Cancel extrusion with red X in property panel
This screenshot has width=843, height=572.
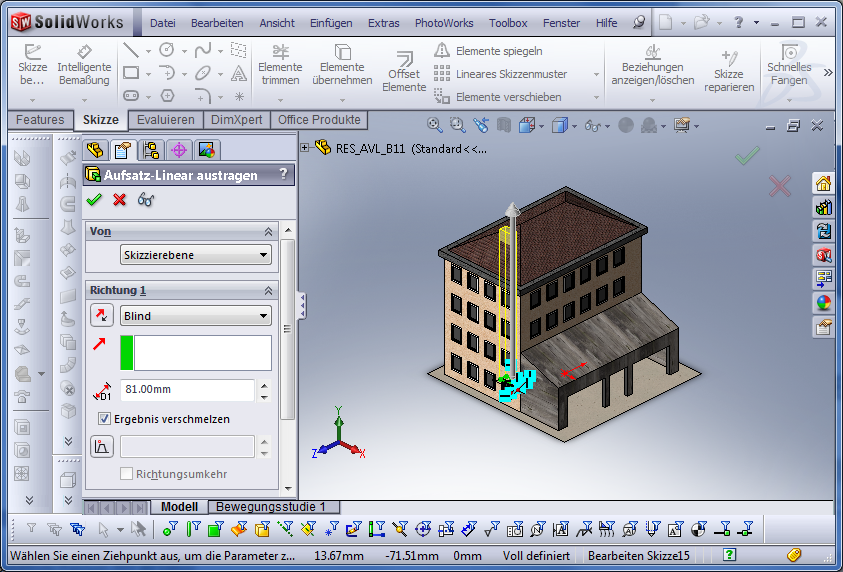pyautogui.click(x=120, y=200)
